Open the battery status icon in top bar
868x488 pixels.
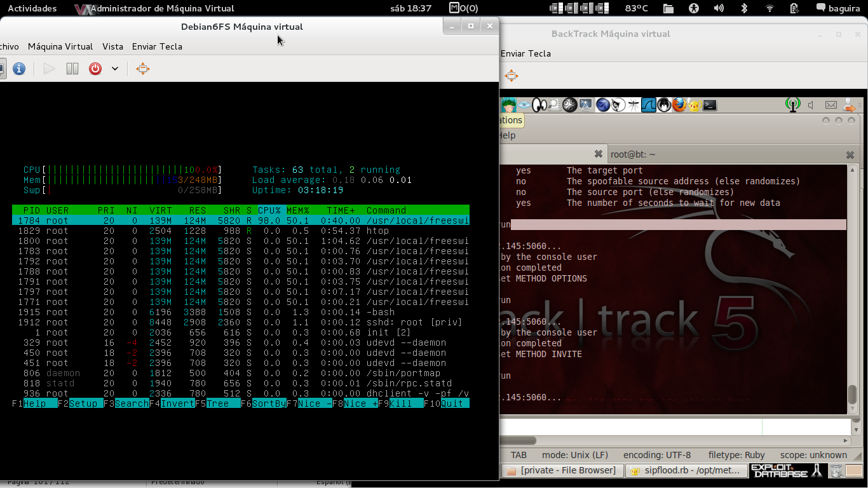pyautogui.click(x=794, y=8)
